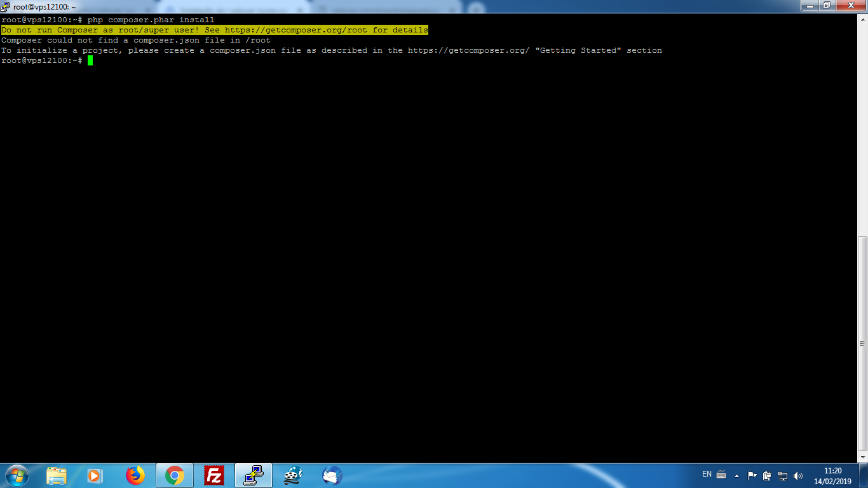The height and width of the screenshot is (488, 868).
Task: Open the PuTTY system menu icon in title bar
Action: point(6,6)
